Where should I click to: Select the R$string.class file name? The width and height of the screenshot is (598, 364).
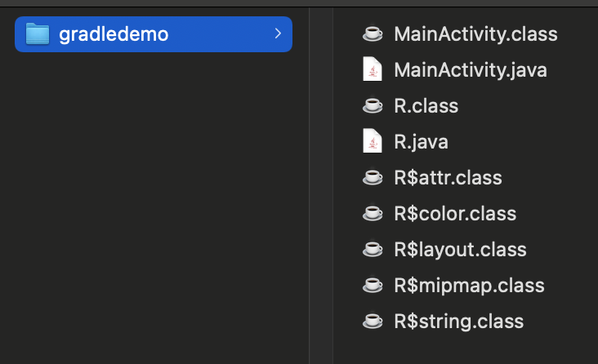458,322
